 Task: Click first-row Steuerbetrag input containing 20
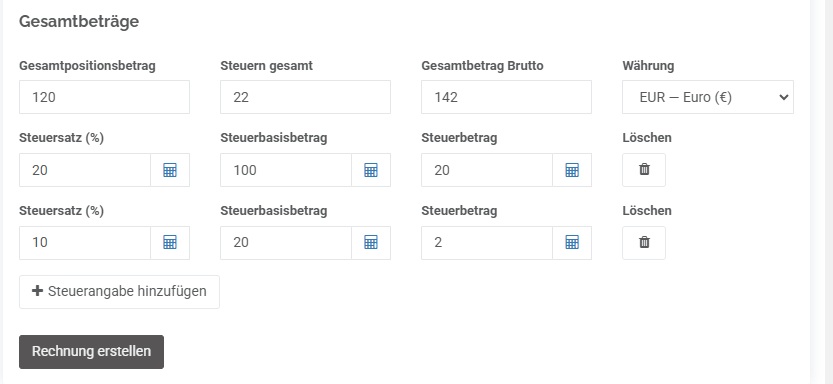[x=487, y=170]
